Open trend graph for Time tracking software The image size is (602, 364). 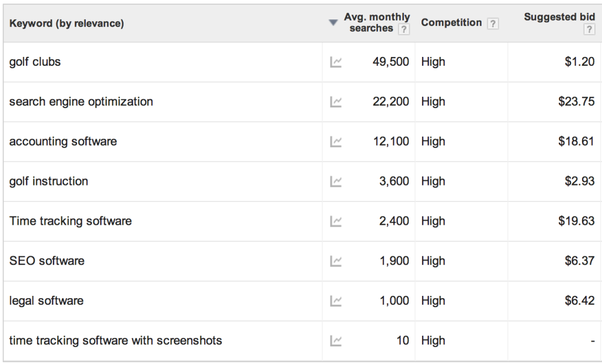tap(336, 221)
